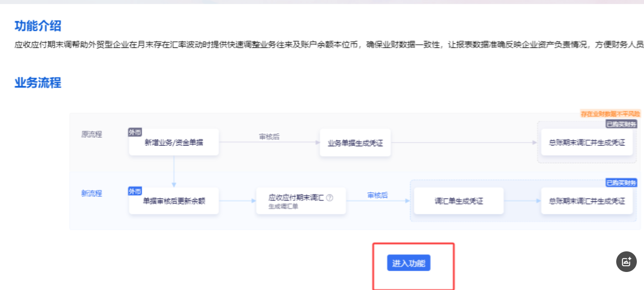This screenshot has height=290, width=644.
Task: Click the grey 审核后 label in 原流程
Action: coord(269,137)
